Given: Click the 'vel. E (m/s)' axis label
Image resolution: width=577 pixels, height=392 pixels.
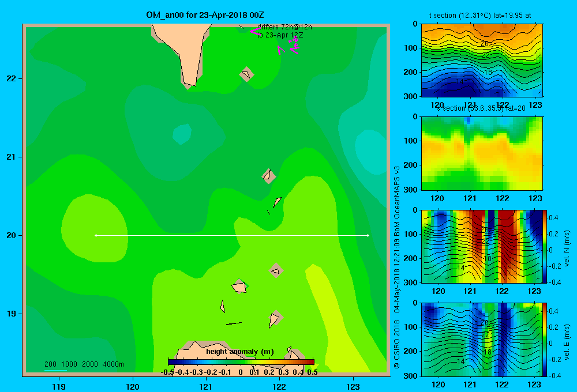Looking at the screenshot, I should [567, 342].
